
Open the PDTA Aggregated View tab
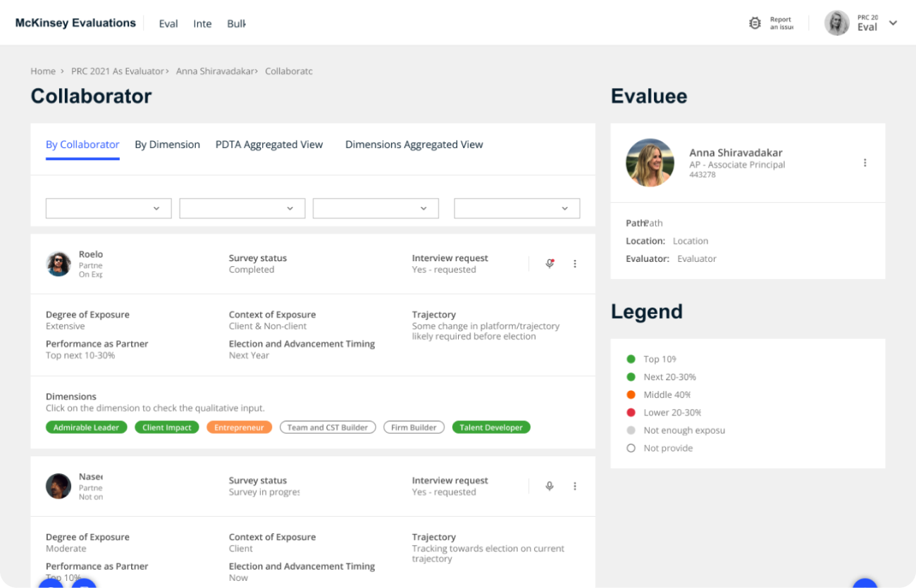[269, 144]
